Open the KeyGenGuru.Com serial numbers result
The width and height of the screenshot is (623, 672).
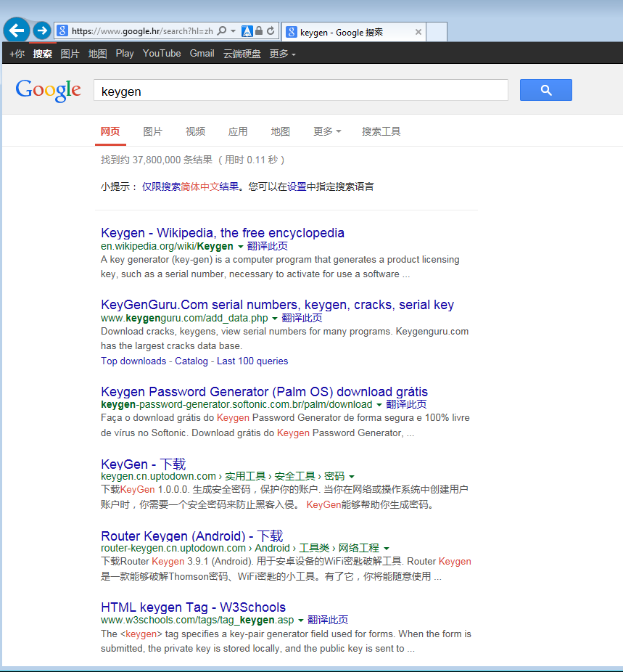click(277, 305)
